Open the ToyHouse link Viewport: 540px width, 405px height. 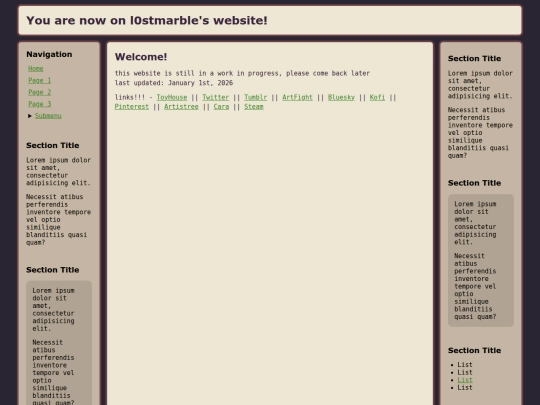point(172,97)
